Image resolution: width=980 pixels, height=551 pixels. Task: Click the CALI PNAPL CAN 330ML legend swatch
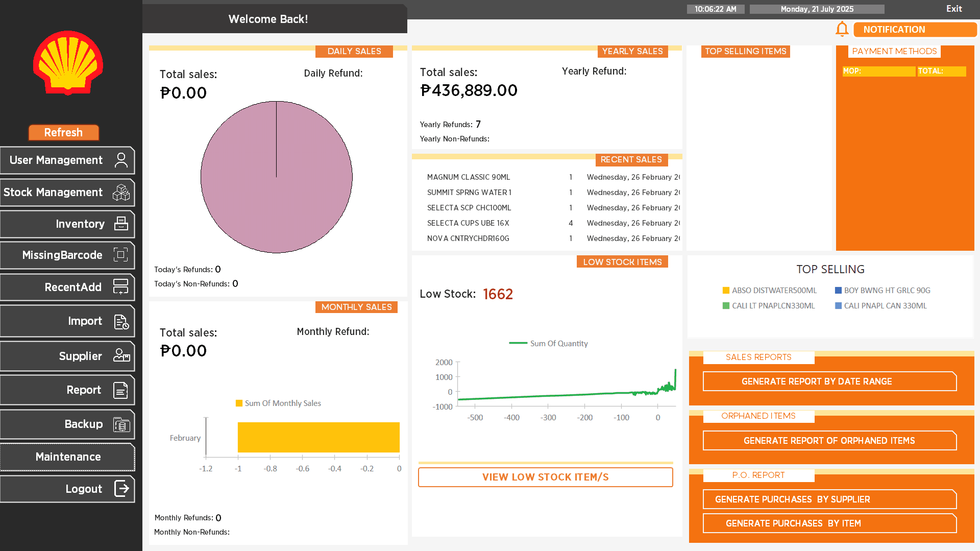(x=838, y=306)
